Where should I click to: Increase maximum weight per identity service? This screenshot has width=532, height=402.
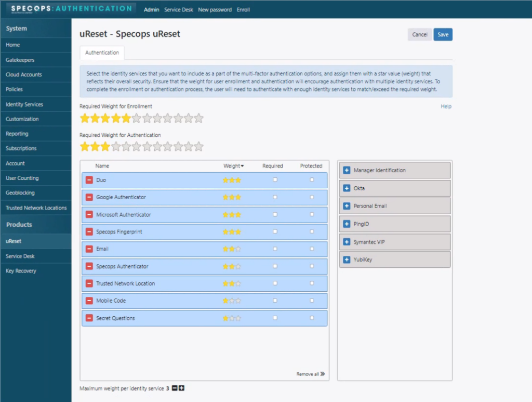181,388
